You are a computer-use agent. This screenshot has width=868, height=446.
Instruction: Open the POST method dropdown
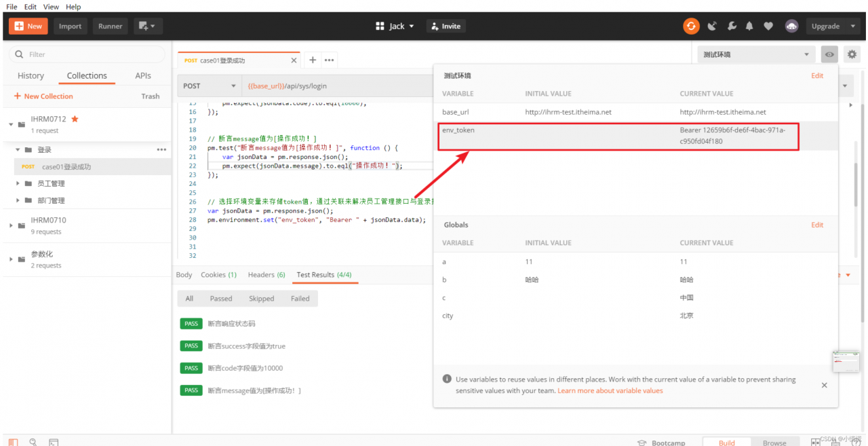[209, 86]
